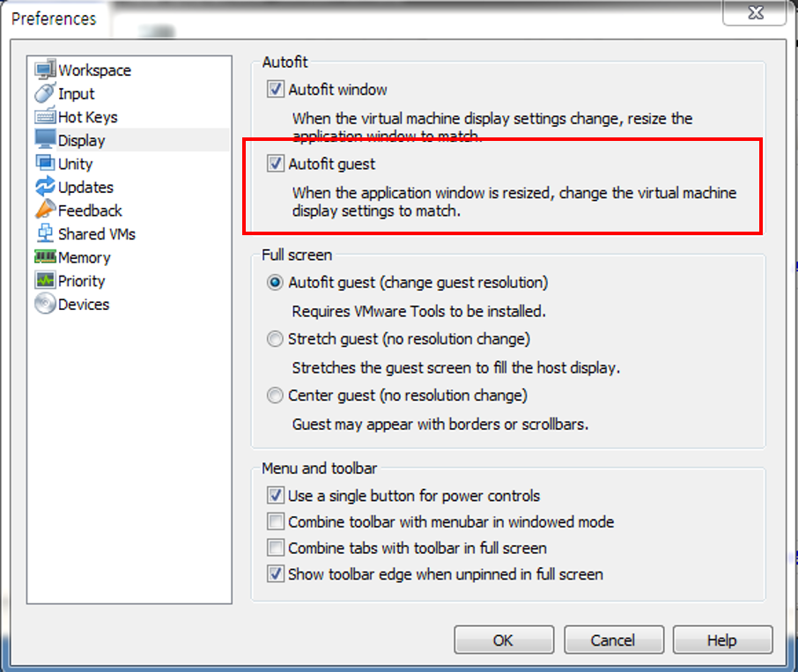
Task: Toggle the Autofit guest checkbox
Action: pos(276,163)
